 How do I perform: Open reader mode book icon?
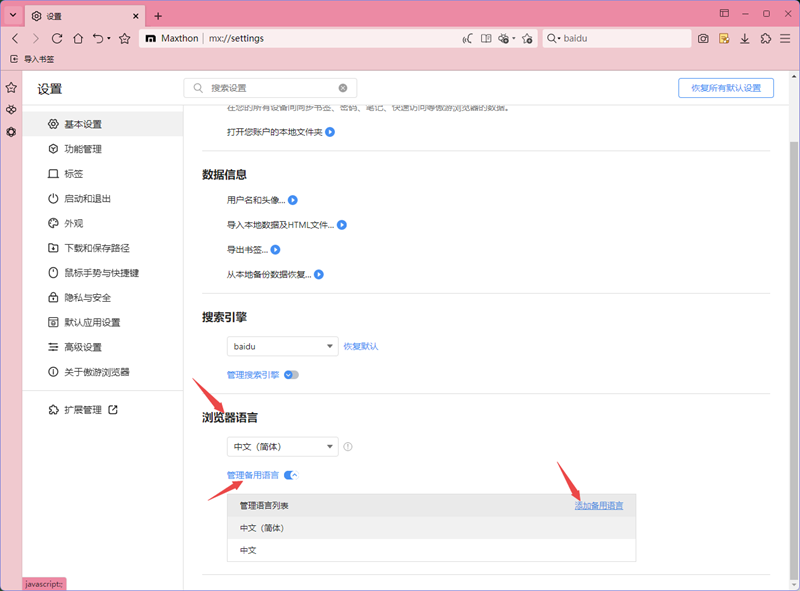(x=486, y=38)
